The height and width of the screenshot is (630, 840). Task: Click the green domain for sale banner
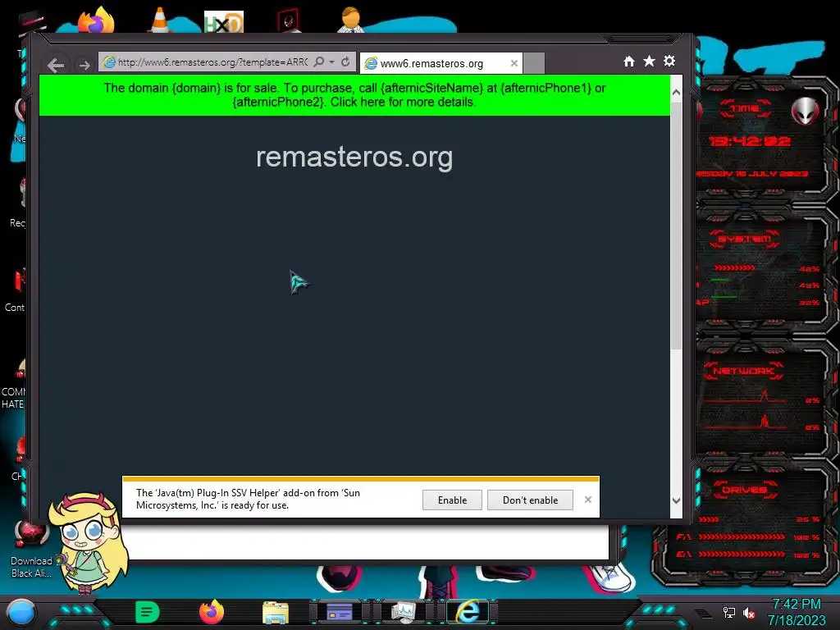(354, 95)
